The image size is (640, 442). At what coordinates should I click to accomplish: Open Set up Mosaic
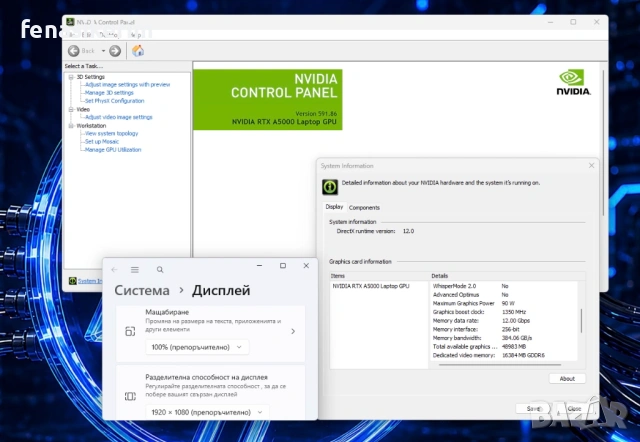coord(102,142)
